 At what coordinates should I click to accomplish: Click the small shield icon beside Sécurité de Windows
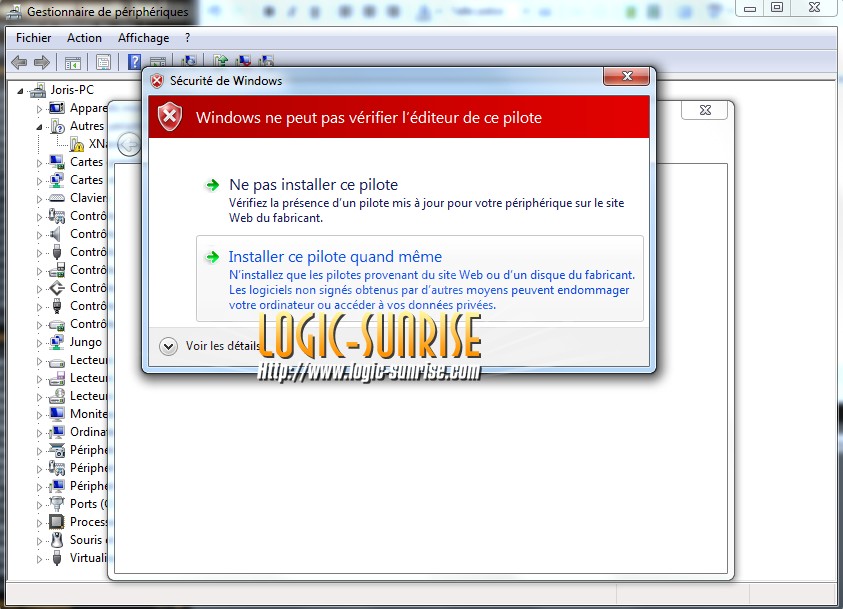(x=156, y=81)
